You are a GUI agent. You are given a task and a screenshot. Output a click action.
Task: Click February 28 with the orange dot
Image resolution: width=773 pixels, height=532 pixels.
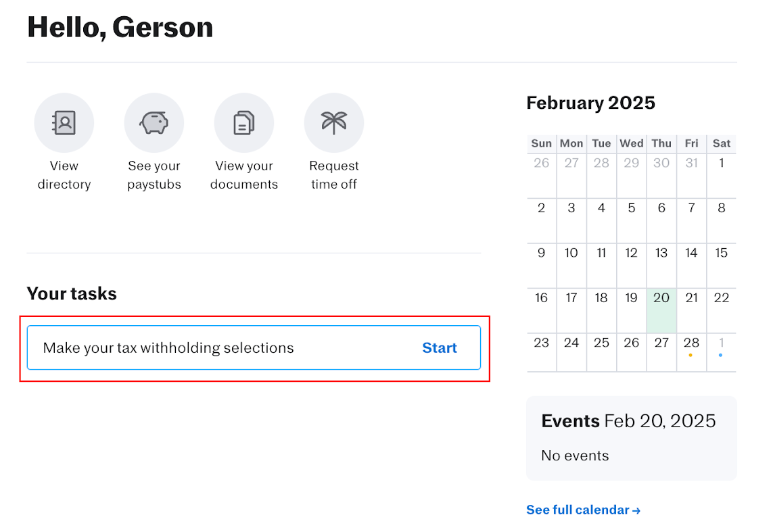click(691, 343)
